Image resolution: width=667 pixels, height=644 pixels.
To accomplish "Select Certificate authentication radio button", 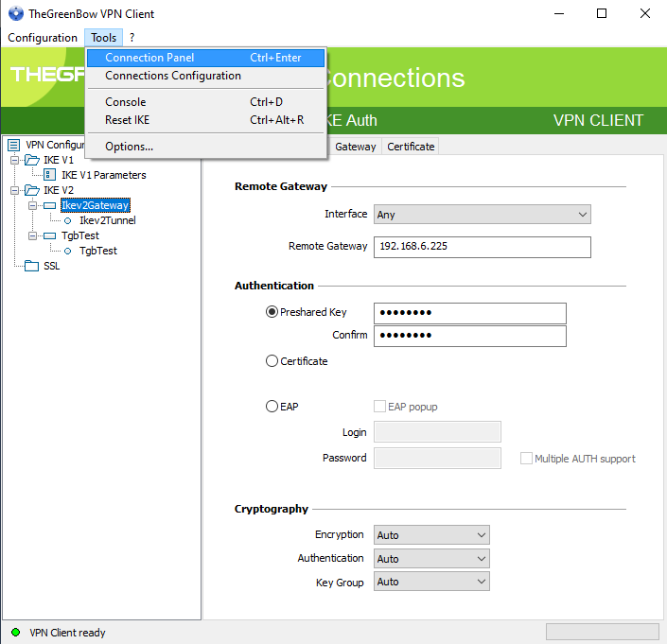I will (272, 361).
